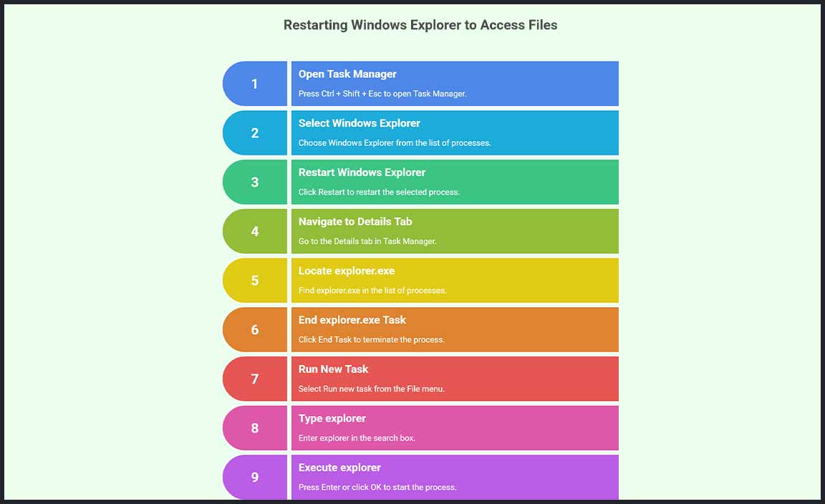Viewport: 825px width, 504px height.
Task: Click the green step 3 badge
Action: pyautogui.click(x=255, y=182)
